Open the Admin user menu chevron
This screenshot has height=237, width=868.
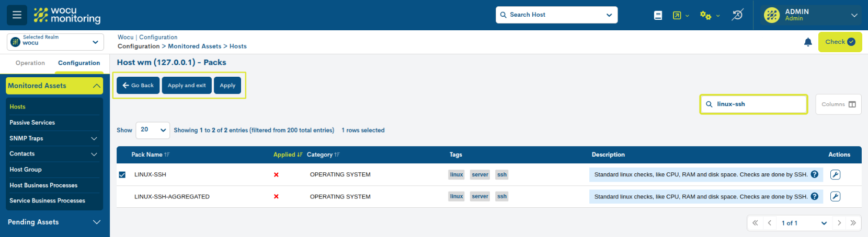click(854, 15)
